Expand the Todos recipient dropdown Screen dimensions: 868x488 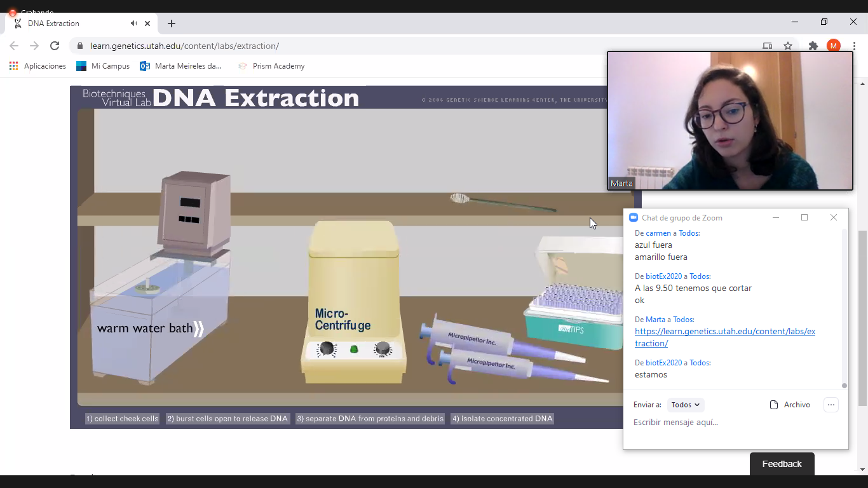(x=686, y=405)
